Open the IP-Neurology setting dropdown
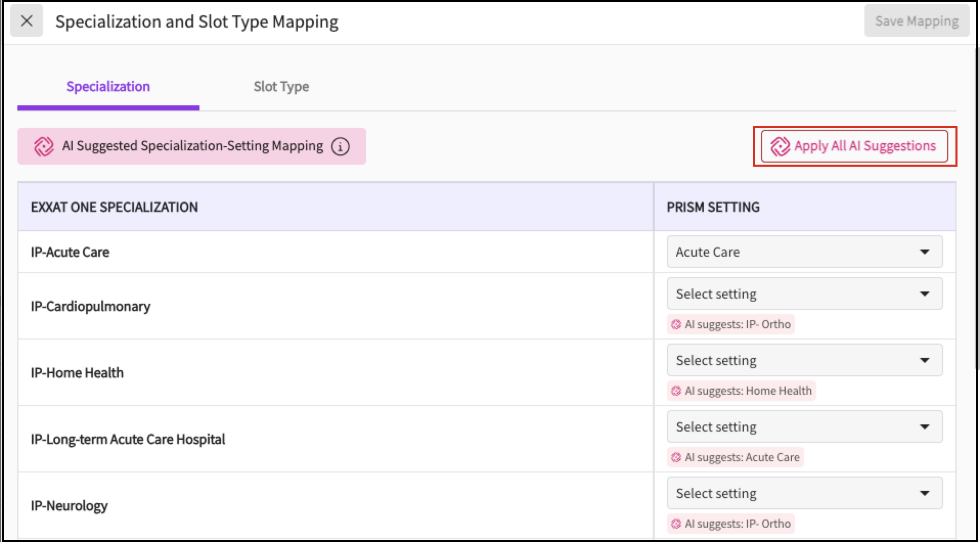Viewport: 980px width, 542px height. click(804, 493)
